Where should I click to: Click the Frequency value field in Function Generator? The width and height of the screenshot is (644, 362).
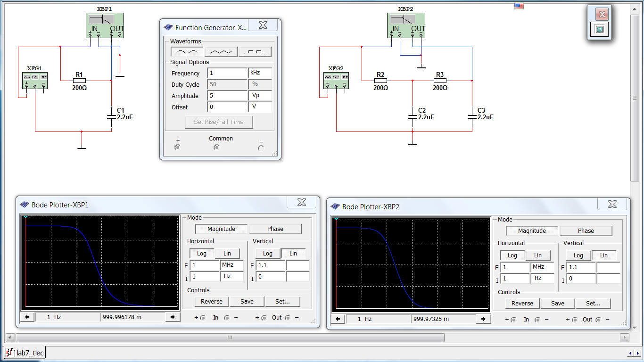tap(227, 73)
